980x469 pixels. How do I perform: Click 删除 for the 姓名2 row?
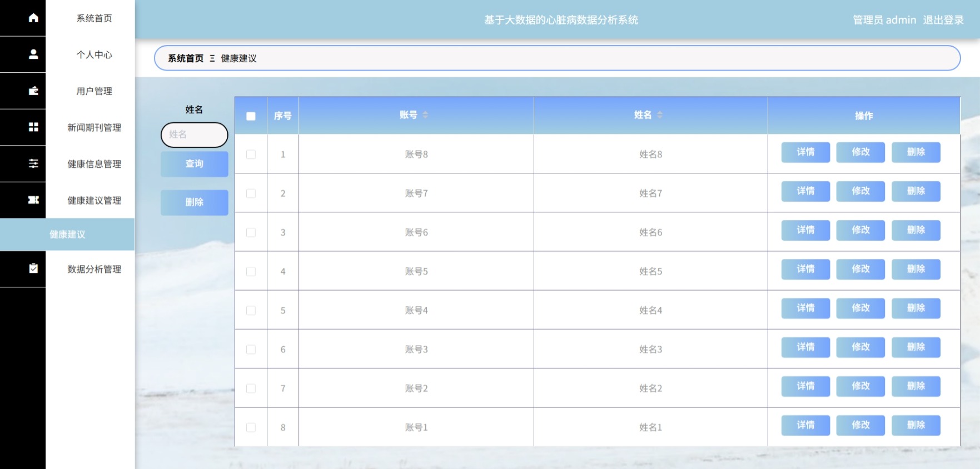point(916,386)
